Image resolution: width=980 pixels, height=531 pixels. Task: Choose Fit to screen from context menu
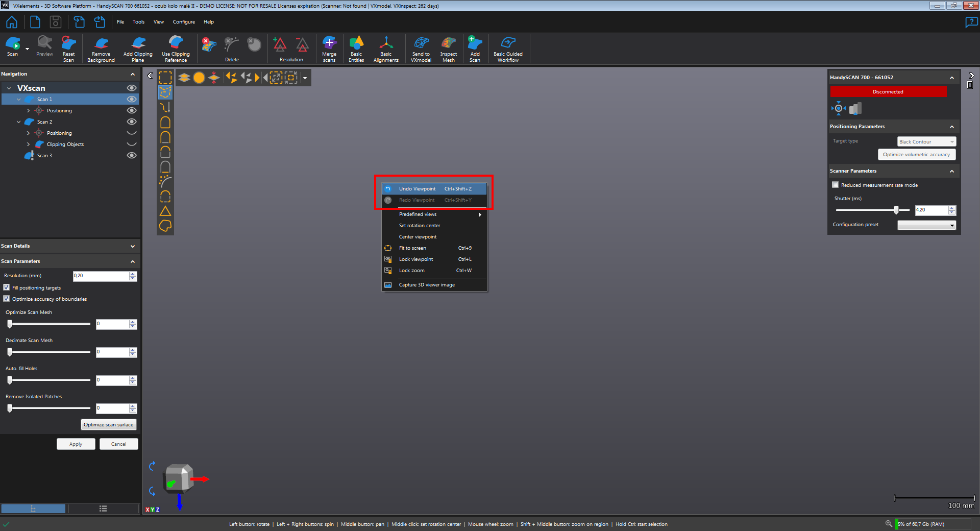412,248
